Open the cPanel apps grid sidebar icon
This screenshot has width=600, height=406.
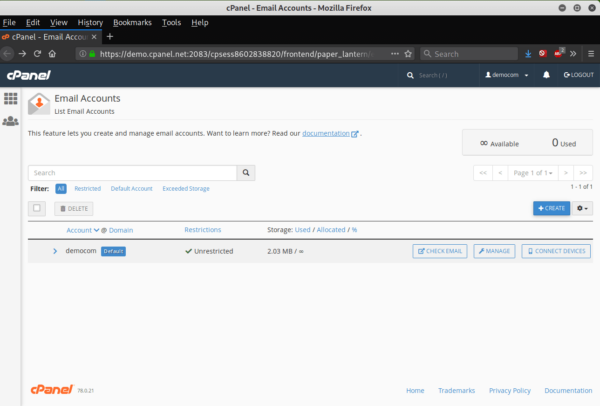click(10, 98)
